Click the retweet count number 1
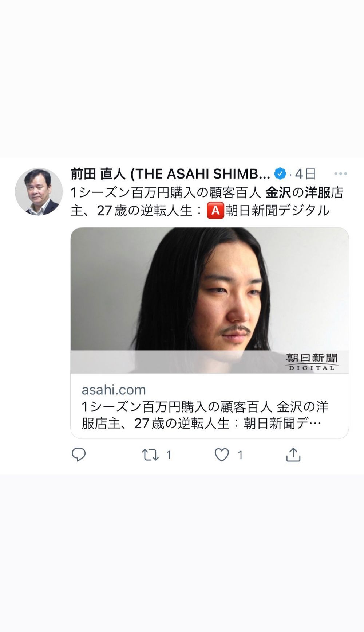The image size is (364, 632). pos(169,455)
